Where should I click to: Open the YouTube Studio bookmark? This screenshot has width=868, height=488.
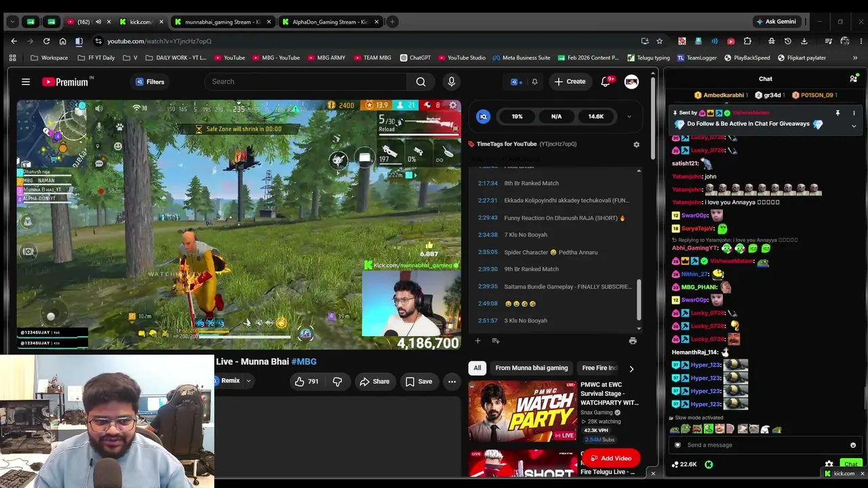pos(462,58)
